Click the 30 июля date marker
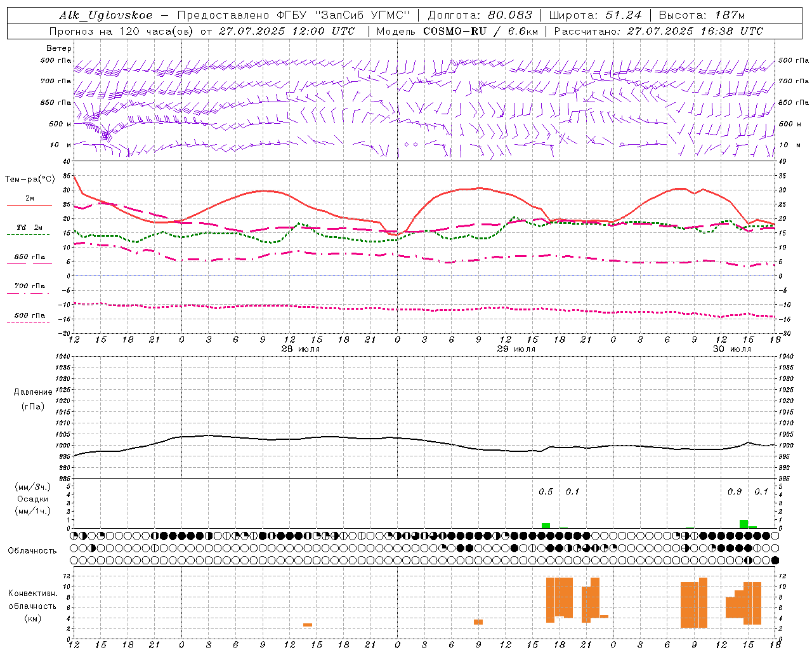812x650 pixels. 731,349
